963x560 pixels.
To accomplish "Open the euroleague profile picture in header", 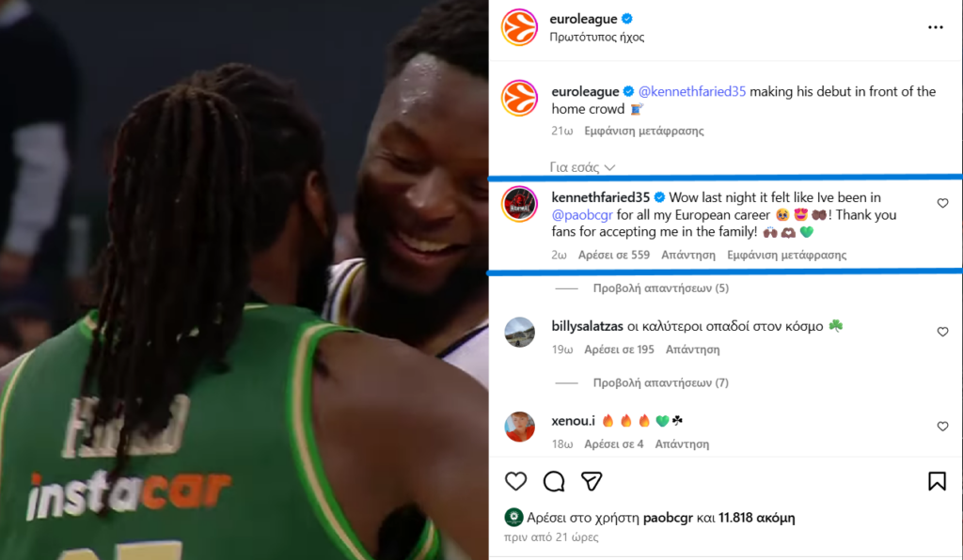I will coord(519,27).
